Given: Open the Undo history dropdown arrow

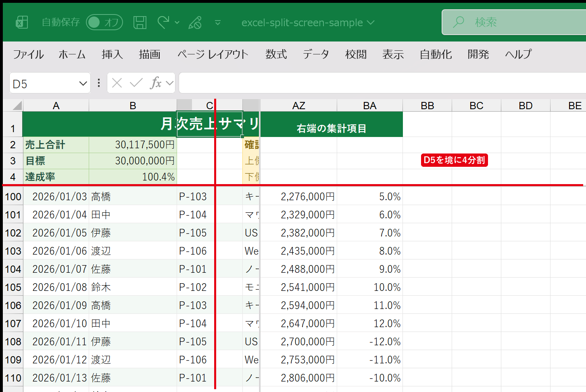Looking at the screenshot, I should [x=177, y=23].
